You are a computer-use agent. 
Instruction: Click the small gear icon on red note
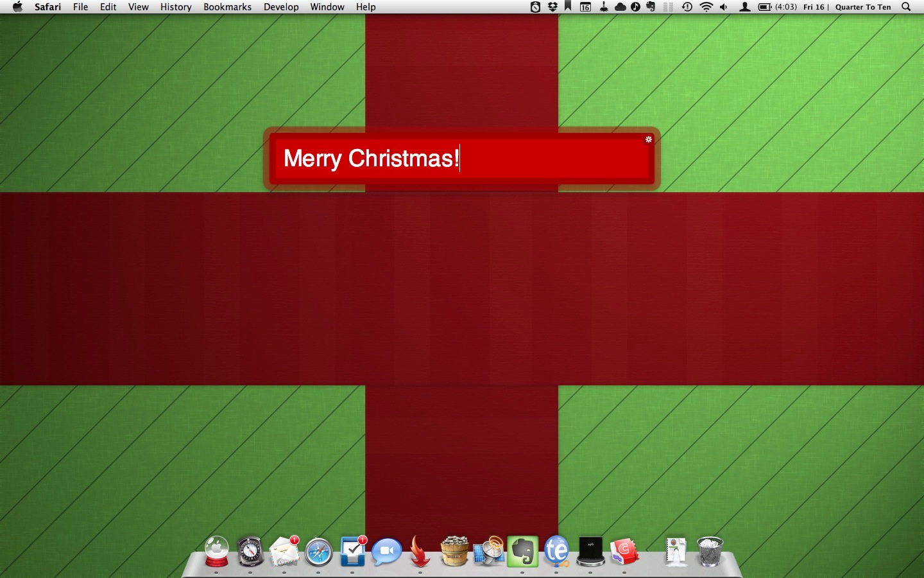coord(649,139)
